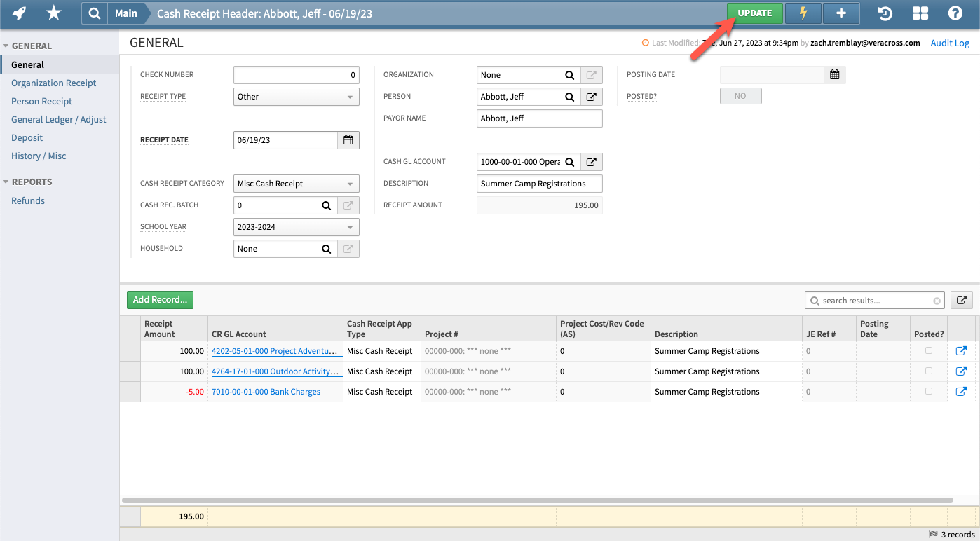Check the Posted? box for the Bank Charges row
The height and width of the screenshot is (541, 980).
coord(927,391)
